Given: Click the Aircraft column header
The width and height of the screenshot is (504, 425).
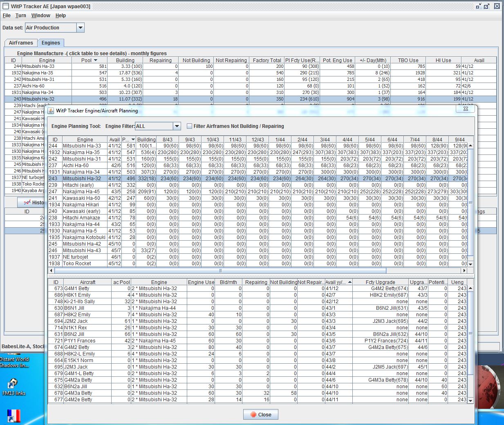Looking at the screenshot, I should pyautogui.click(x=87, y=282).
